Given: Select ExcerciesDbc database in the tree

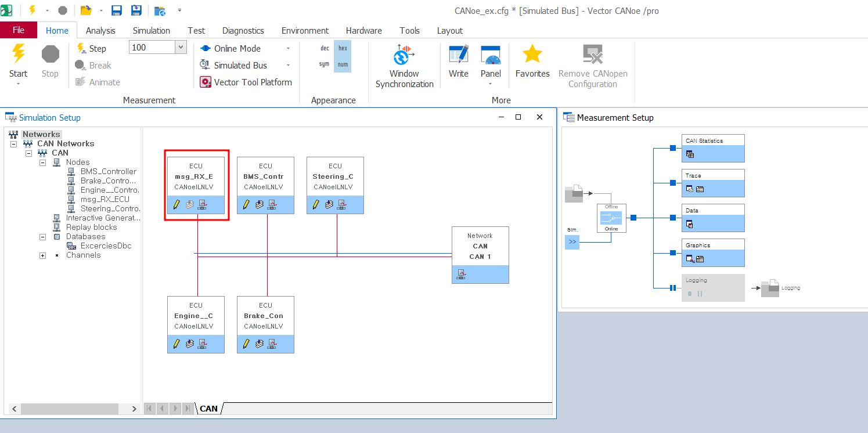Looking at the screenshot, I should [106, 246].
